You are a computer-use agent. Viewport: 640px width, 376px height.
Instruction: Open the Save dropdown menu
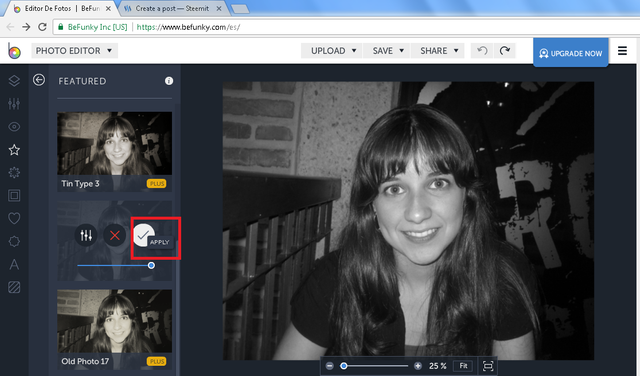point(386,51)
